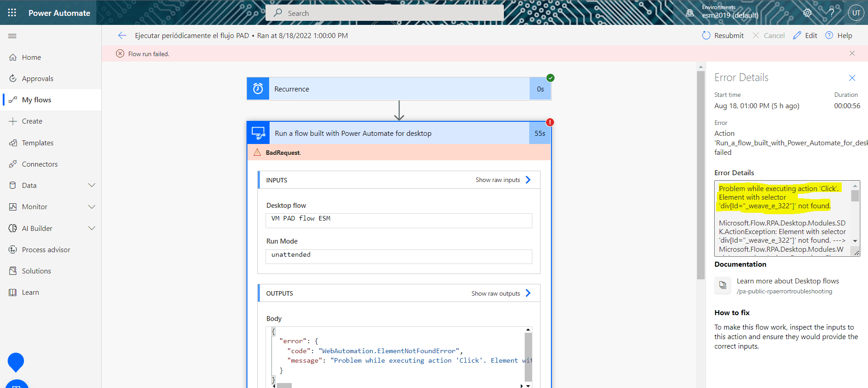Open Create in the sidebar
Screen dimensions: 868x388
[x=51, y=121]
